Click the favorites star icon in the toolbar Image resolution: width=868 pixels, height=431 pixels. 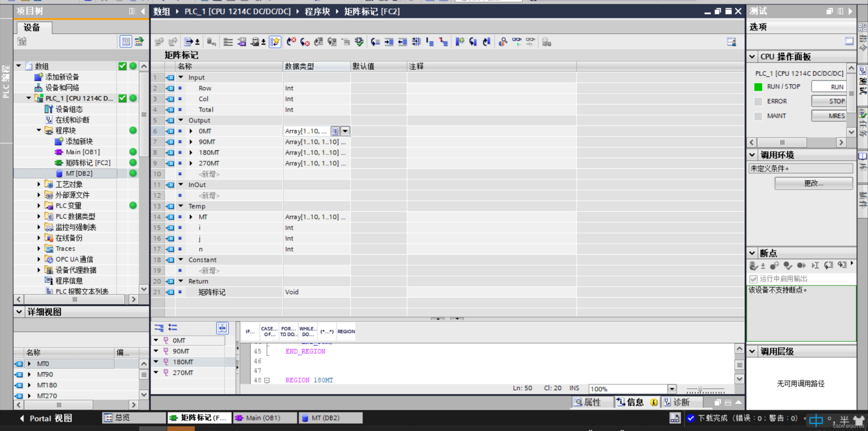275,42
